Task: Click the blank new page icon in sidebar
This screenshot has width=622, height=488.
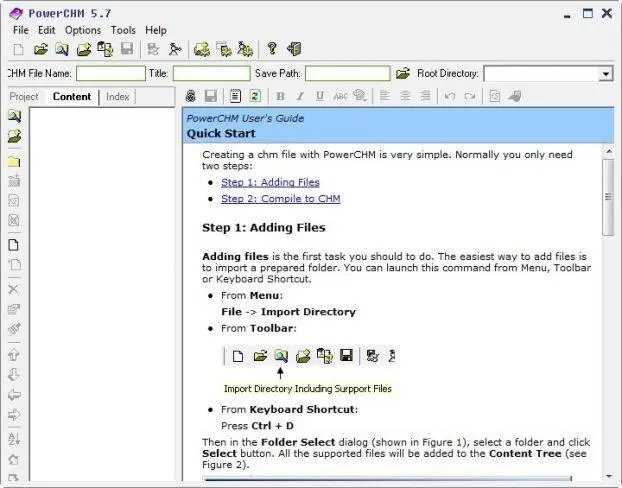Action: click(13, 245)
